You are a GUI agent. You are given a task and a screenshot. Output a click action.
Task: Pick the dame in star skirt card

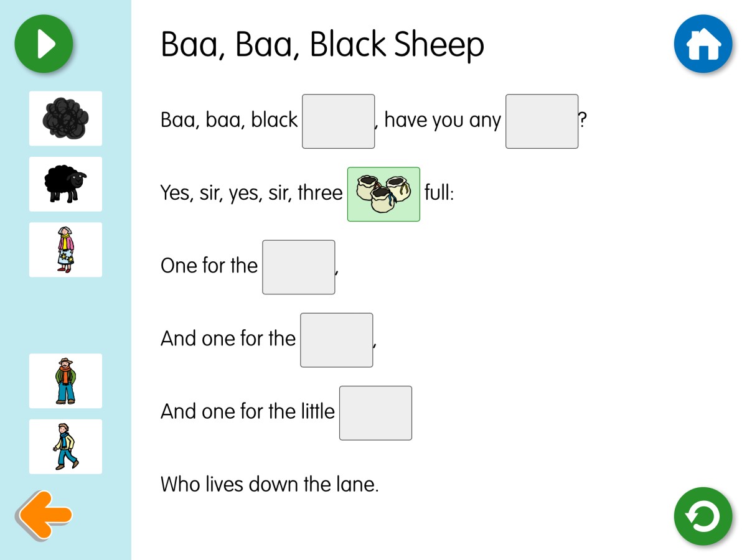click(x=65, y=250)
